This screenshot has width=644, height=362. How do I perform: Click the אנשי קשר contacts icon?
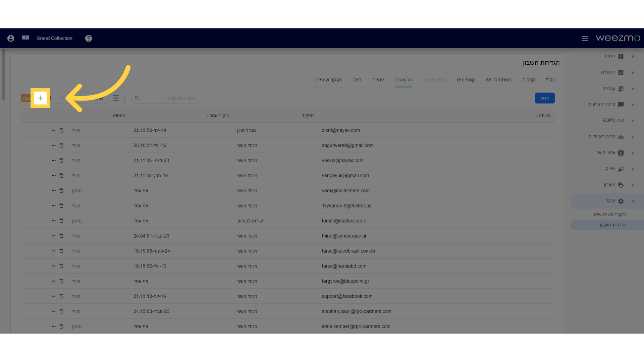tap(621, 153)
